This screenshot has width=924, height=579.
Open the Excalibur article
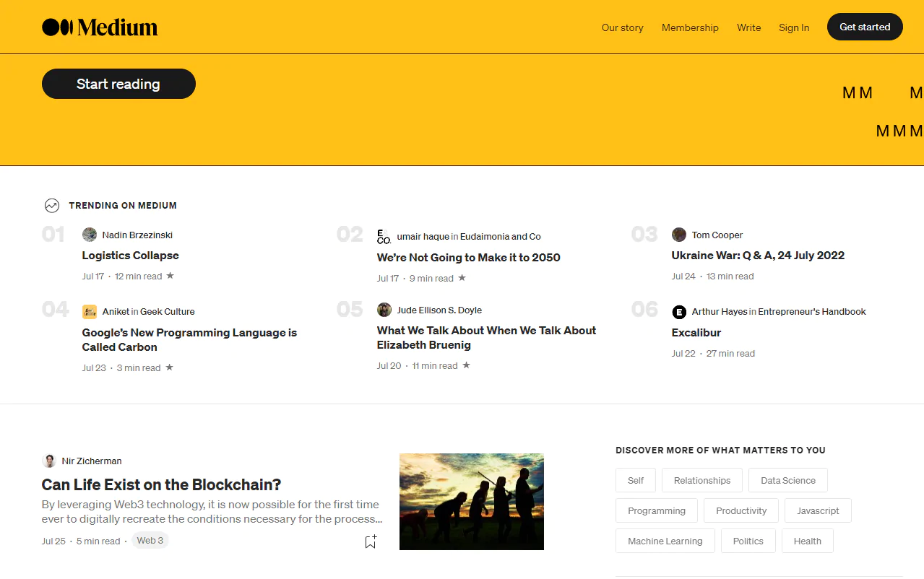pyautogui.click(x=696, y=333)
